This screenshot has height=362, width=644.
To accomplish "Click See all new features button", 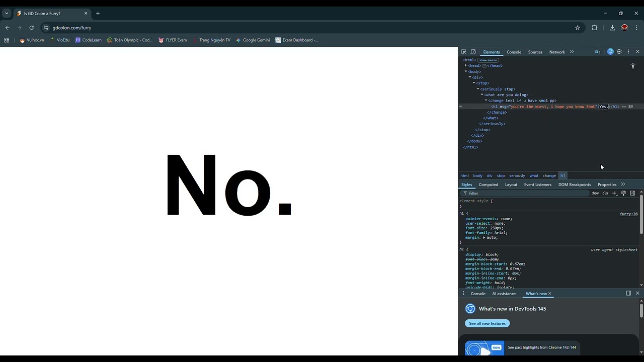I will 487,323.
